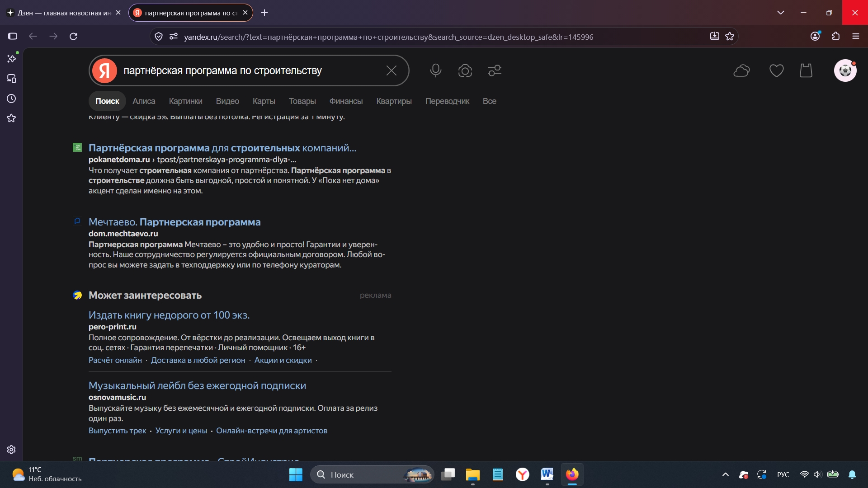This screenshot has height=488, width=868.
Task: Reload the current page
Action: (x=73, y=36)
